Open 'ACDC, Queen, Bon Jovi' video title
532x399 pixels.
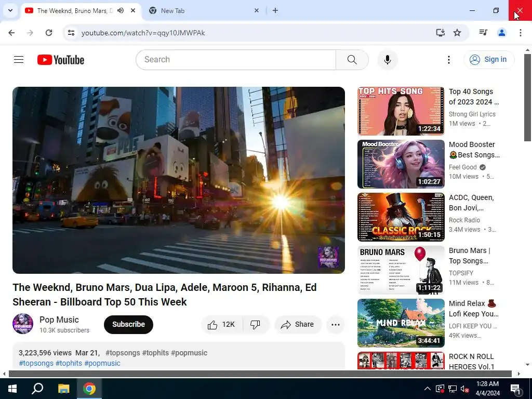click(x=471, y=203)
